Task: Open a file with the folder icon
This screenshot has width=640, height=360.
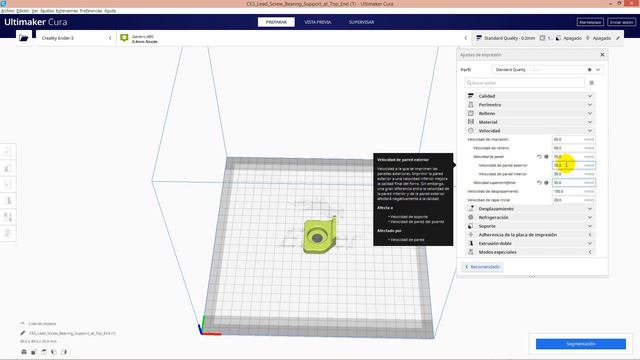Action: tap(24, 38)
